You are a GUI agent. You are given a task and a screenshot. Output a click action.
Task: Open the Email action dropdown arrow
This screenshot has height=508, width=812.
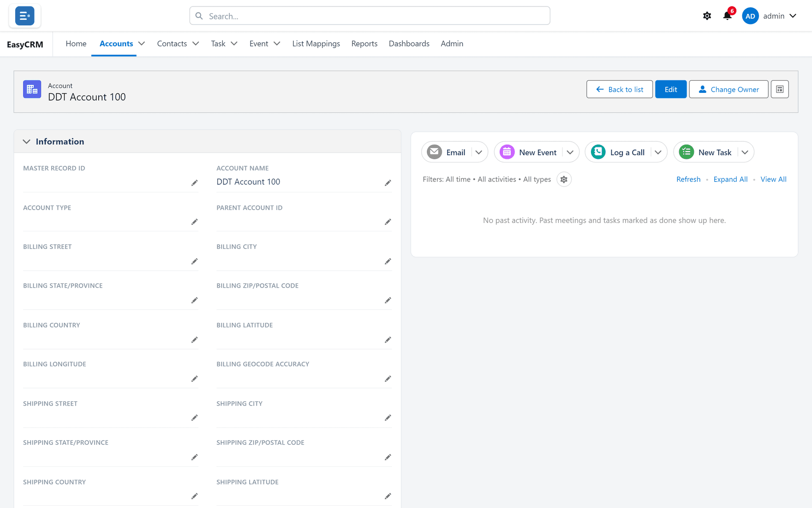(x=478, y=152)
